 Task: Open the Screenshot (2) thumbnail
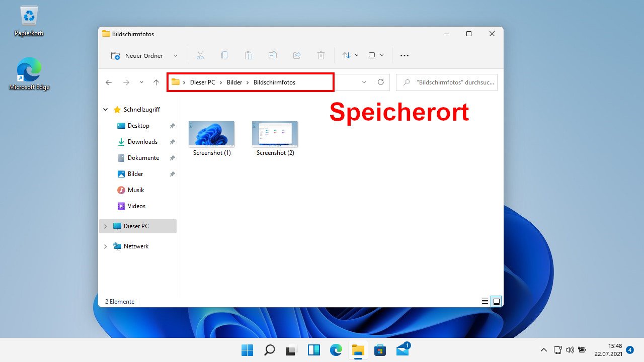(274, 133)
